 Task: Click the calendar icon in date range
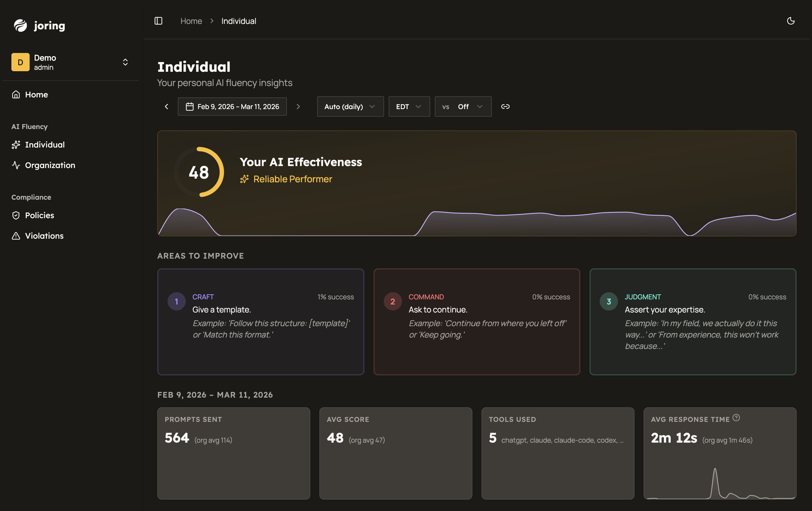(189, 107)
